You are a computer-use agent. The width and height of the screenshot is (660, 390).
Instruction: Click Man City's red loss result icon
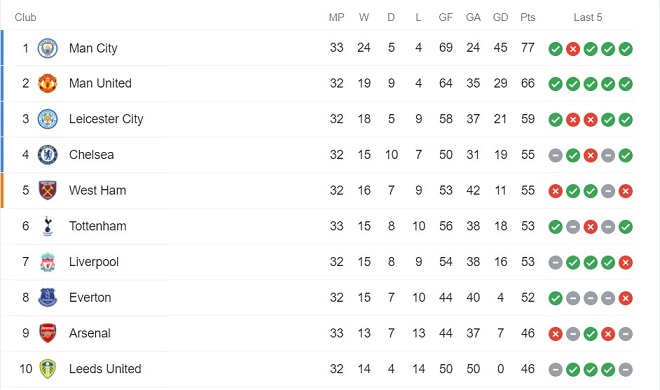(x=573, y=49)
